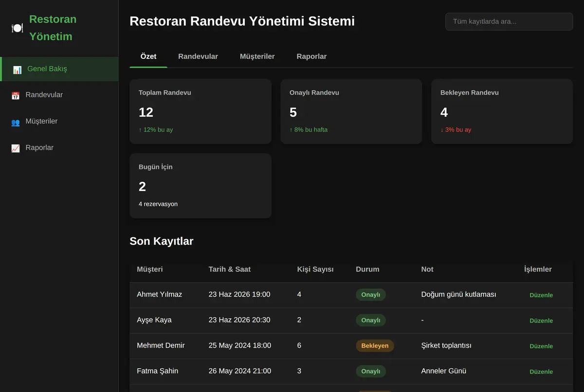Click Düzenle for Fatma Şahin
The width and height of the screenshot is (584, 392).
541,372
